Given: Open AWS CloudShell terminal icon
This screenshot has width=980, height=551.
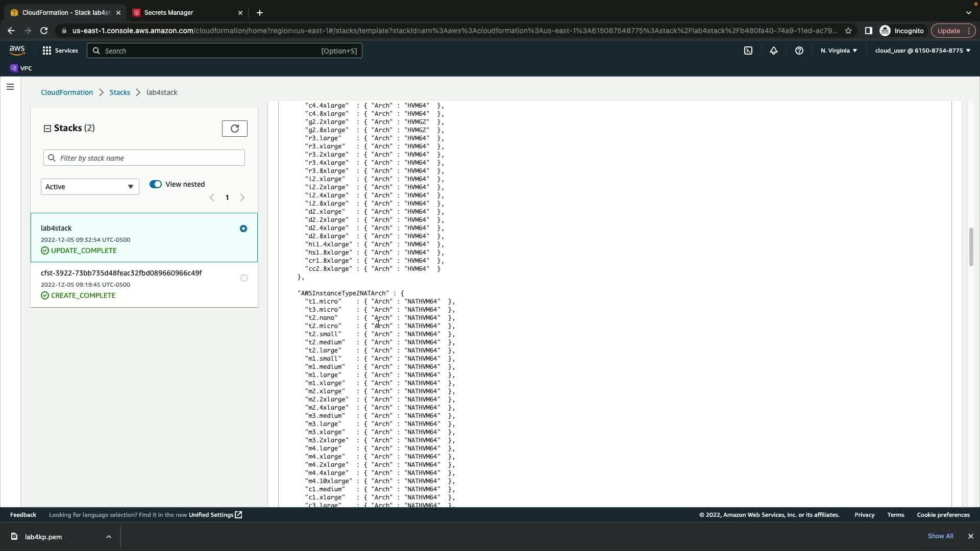Looking at the screenshot, I should click(x=748, y=51).
